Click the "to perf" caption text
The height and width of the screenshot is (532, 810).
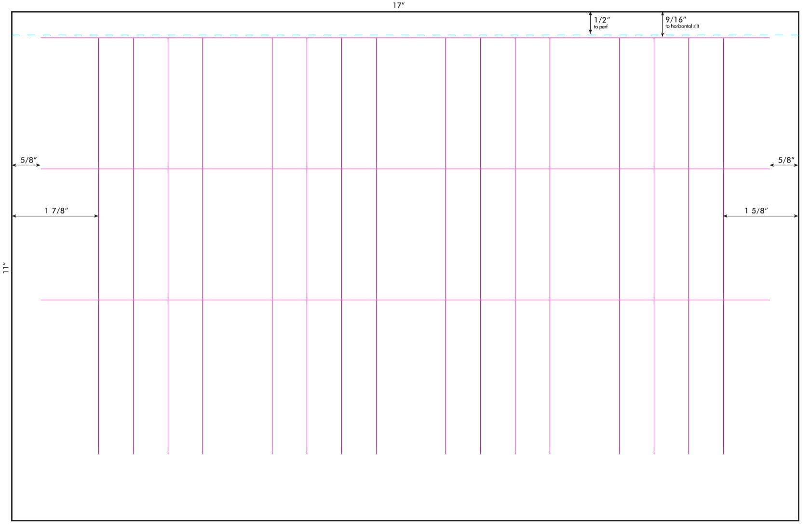click(601, 27)
